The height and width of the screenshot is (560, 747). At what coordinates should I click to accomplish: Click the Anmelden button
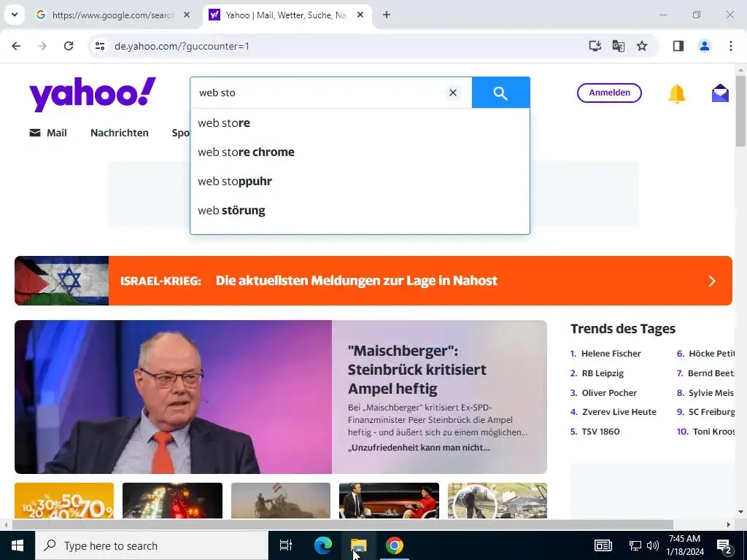pyautogui.click(x=609, y=93)
